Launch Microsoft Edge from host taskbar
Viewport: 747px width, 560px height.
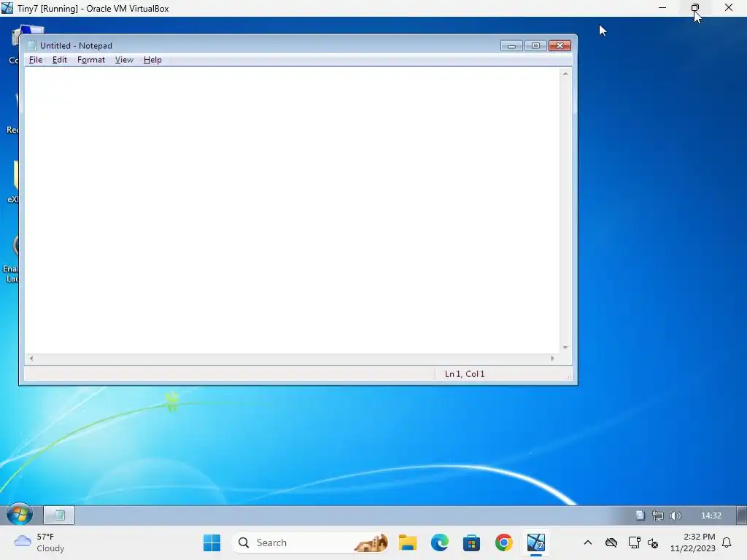[440, 542]
